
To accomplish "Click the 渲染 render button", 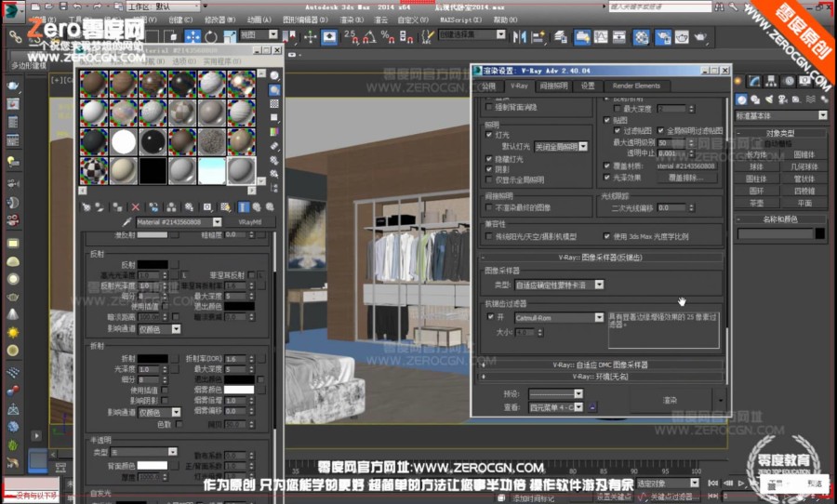I will (x=670, y=400).
